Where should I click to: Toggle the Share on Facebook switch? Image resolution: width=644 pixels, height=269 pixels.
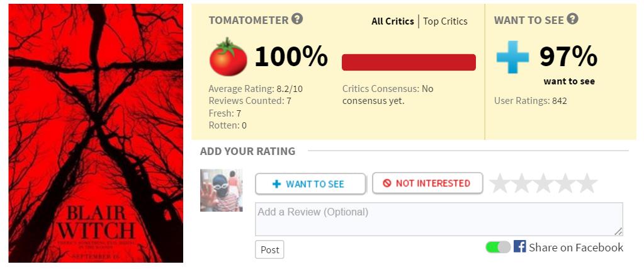[498, 247]
